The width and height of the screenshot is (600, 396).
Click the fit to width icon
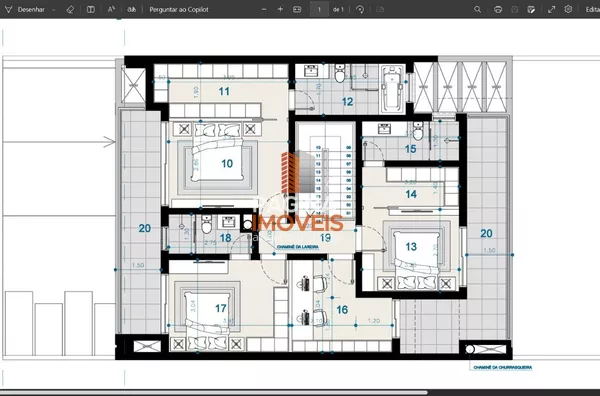coord(297,9)
